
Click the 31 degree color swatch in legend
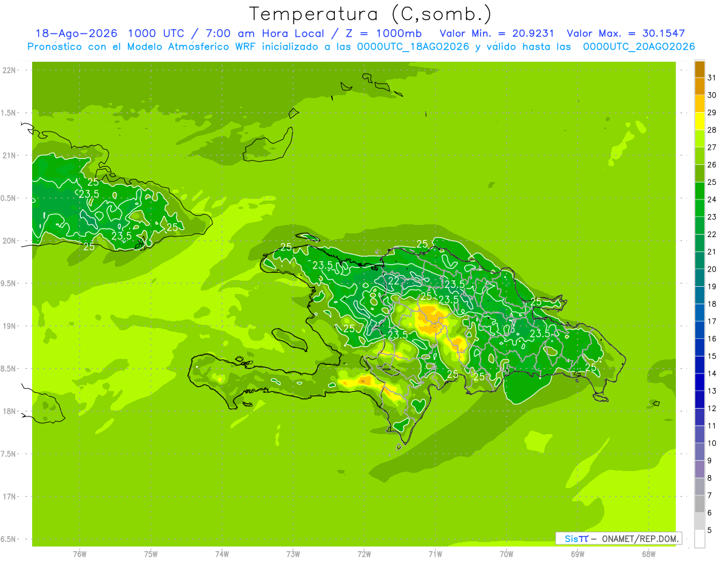[699, 69]
